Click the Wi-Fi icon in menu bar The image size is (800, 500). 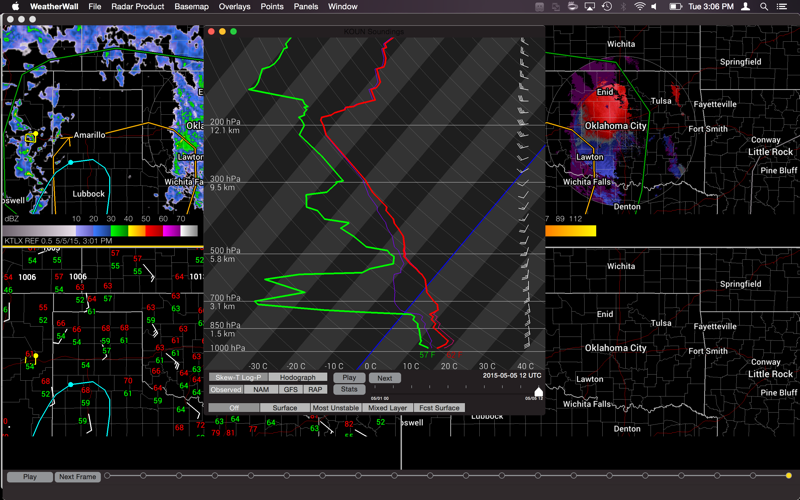pos(640,7)
